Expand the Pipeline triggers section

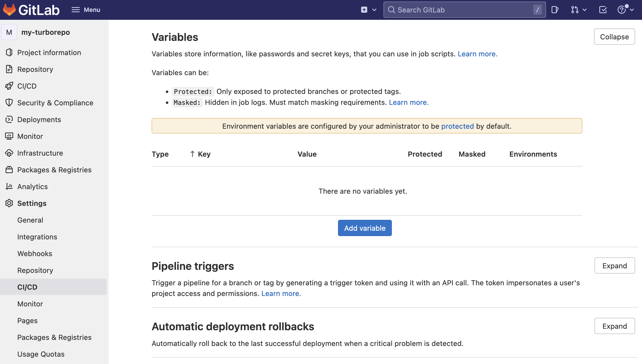(x=615, y=266)
